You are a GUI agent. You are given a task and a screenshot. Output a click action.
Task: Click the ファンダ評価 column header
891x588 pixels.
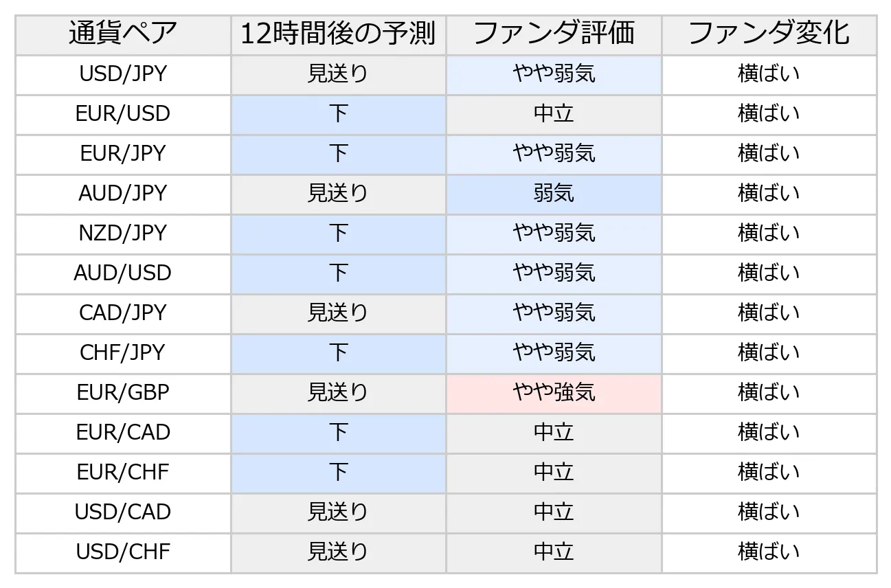pos(554,34)
